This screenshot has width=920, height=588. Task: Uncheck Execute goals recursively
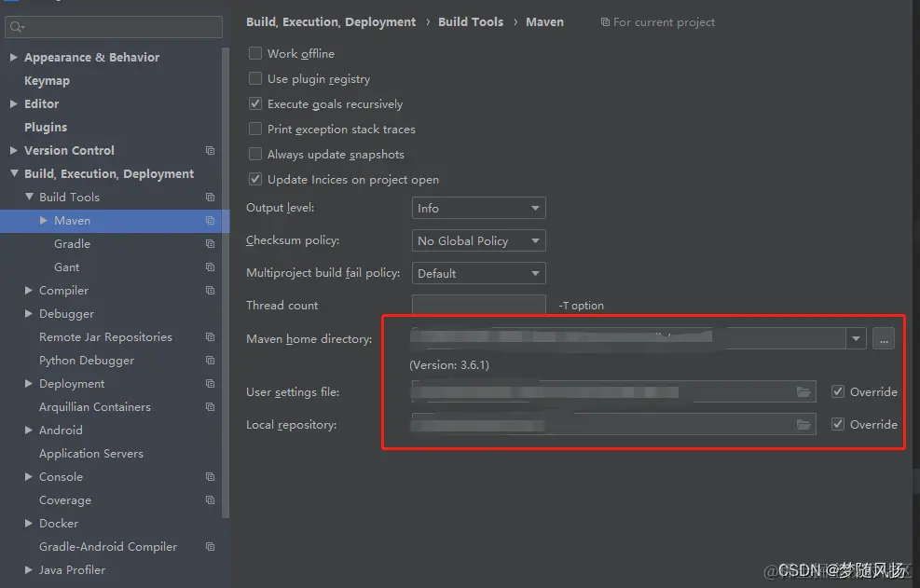tap(255, 103)
